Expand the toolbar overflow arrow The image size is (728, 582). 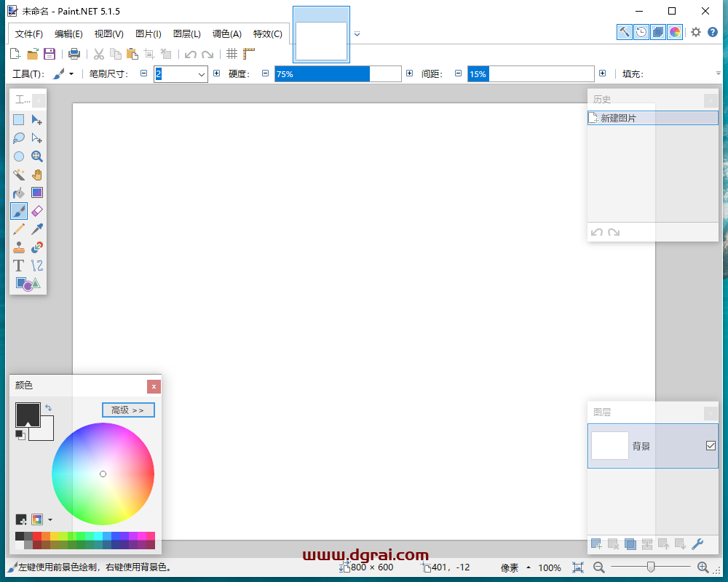pyautogui.click(x=718, y=73)
